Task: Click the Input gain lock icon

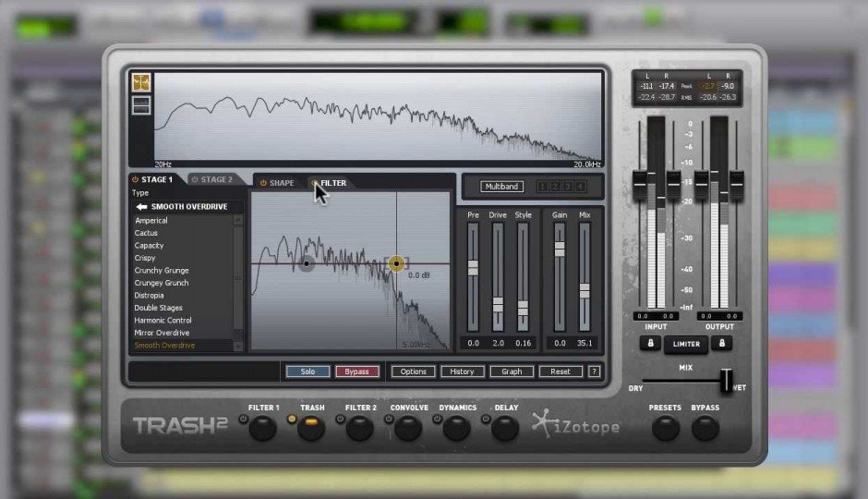Action: click(x=650, y=344)
